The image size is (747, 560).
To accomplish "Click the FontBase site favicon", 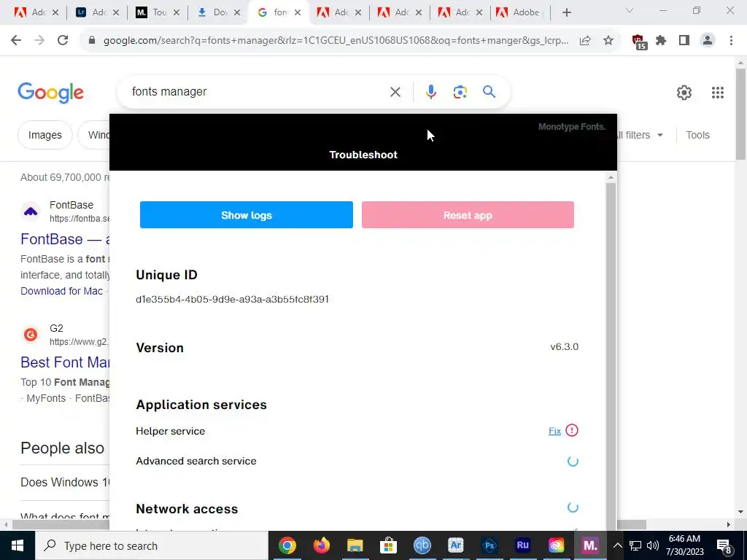I will pyautogui.click(x=31, y=211).
